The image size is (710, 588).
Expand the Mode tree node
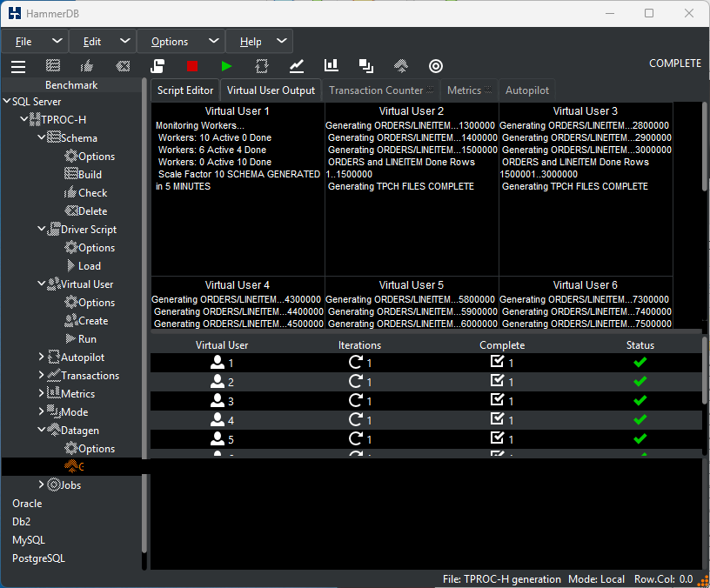point(41,411)
